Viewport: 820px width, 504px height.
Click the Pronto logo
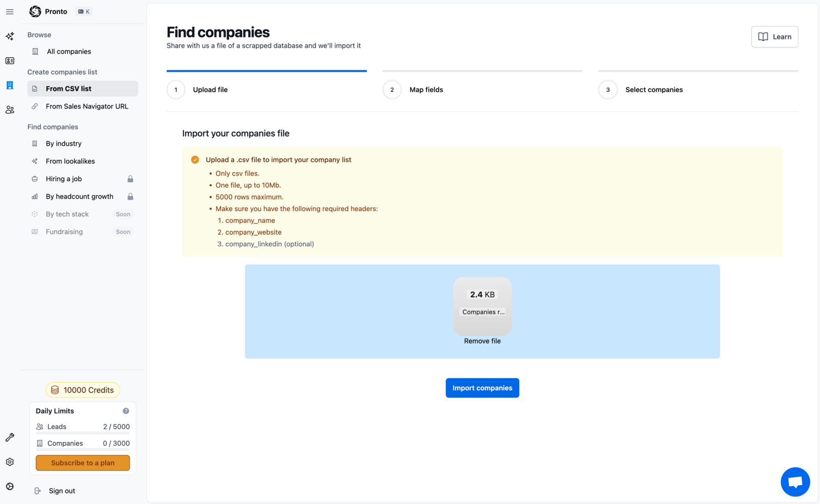[x=35, y=11]
